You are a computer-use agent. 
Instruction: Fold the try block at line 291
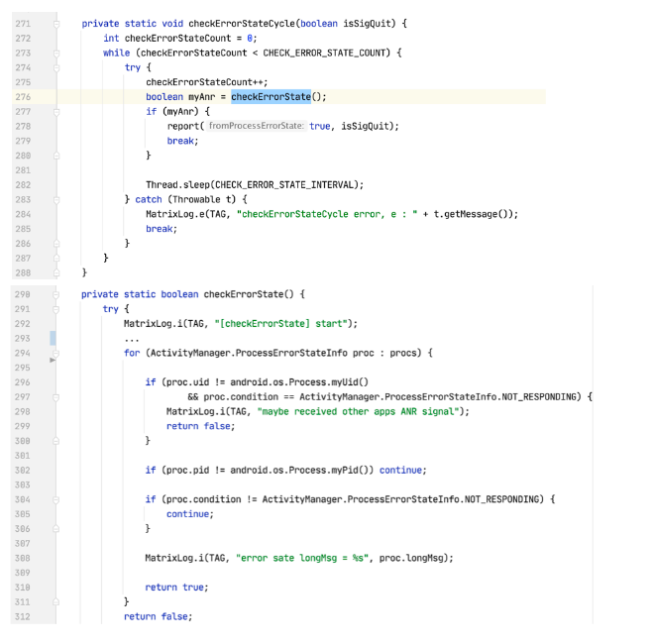(x=56, y=309)
